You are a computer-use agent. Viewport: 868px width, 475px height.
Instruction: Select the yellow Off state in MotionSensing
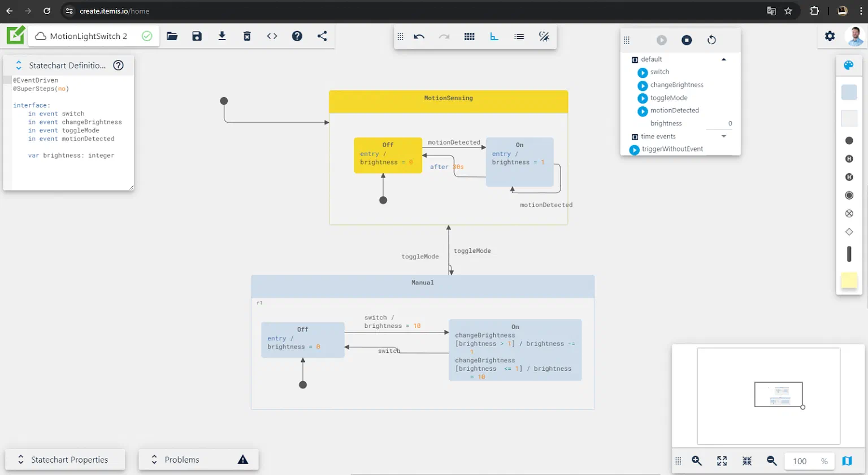click(388, 155)
